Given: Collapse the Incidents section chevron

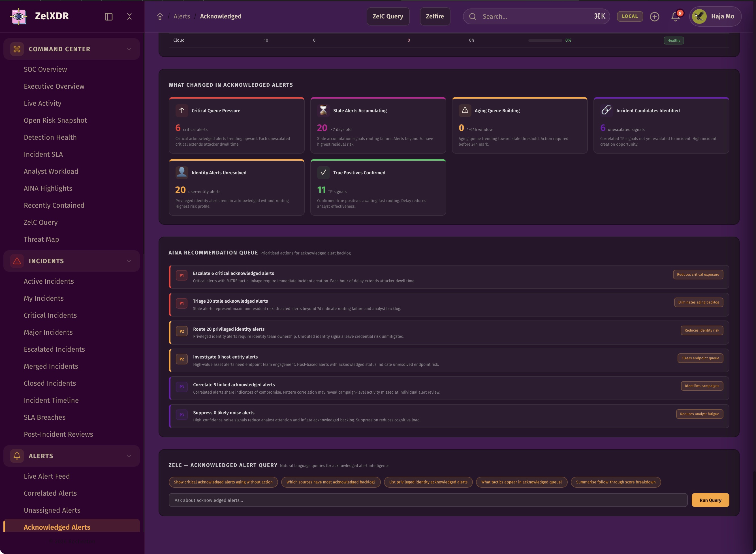Looking at the screenshot, I should [x=129, y=261].
